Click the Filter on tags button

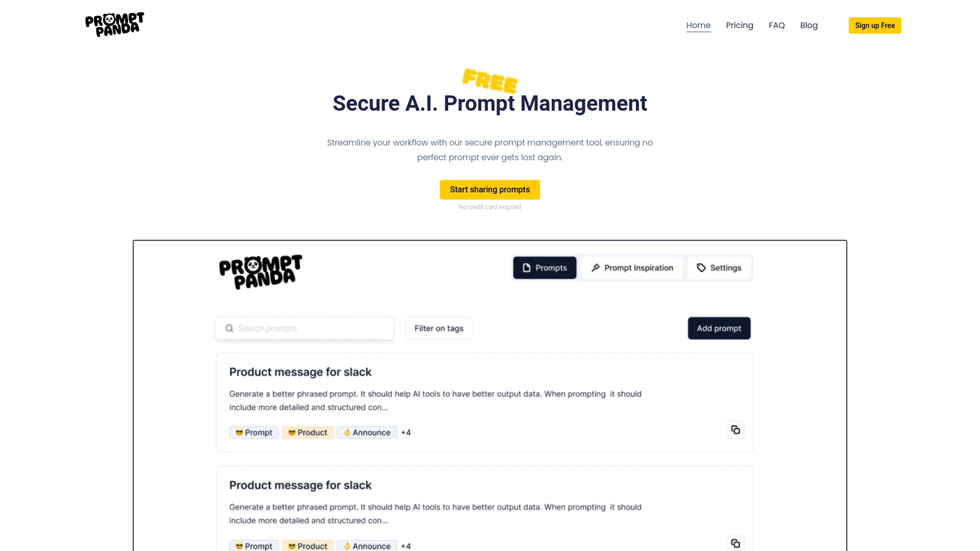coord(439,328)
